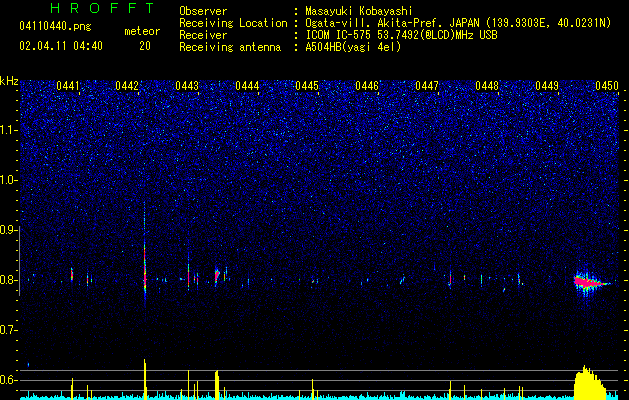Click the large pink echo near 0450
Image resolution: width=629 pixels, height=400 pixels.
point(588,282)
